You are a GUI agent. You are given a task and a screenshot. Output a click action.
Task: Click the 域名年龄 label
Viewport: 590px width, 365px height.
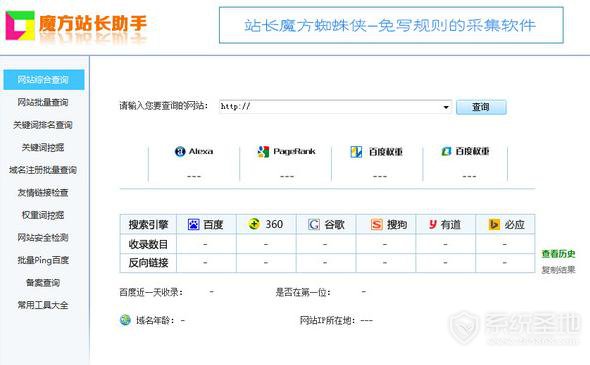click(x=156, y=321)
